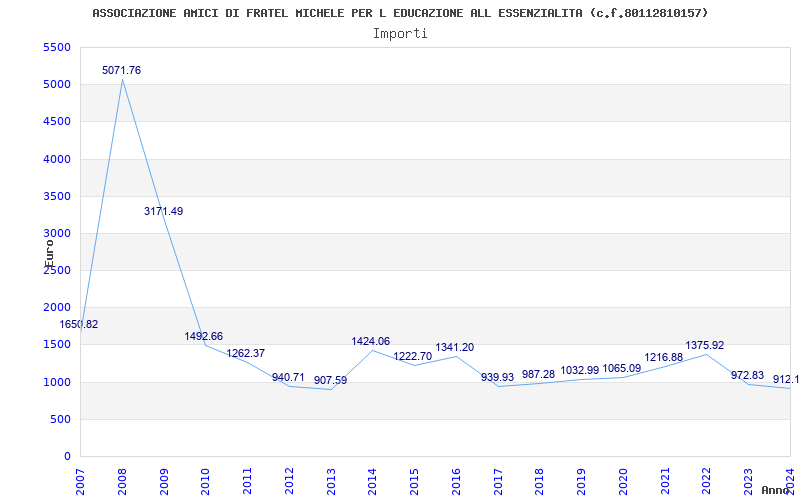Click the 5071.76 peak data label

[121, 71]
